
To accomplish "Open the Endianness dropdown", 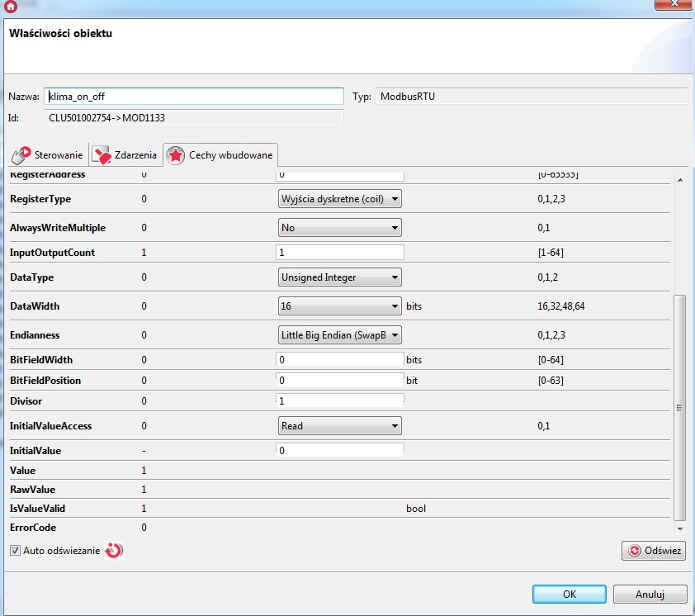I will [x=339, y=335].
